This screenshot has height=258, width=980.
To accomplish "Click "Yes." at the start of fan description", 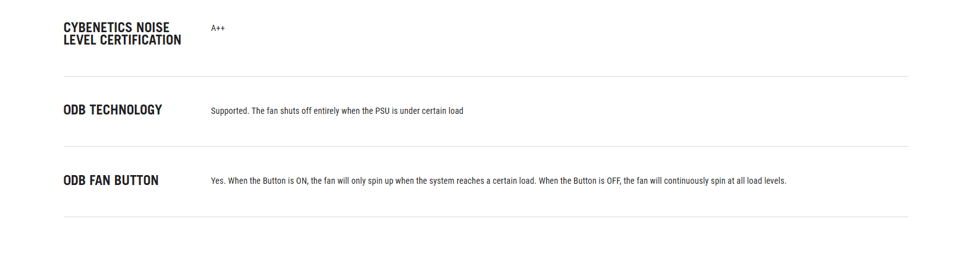I will click(218, 181).
